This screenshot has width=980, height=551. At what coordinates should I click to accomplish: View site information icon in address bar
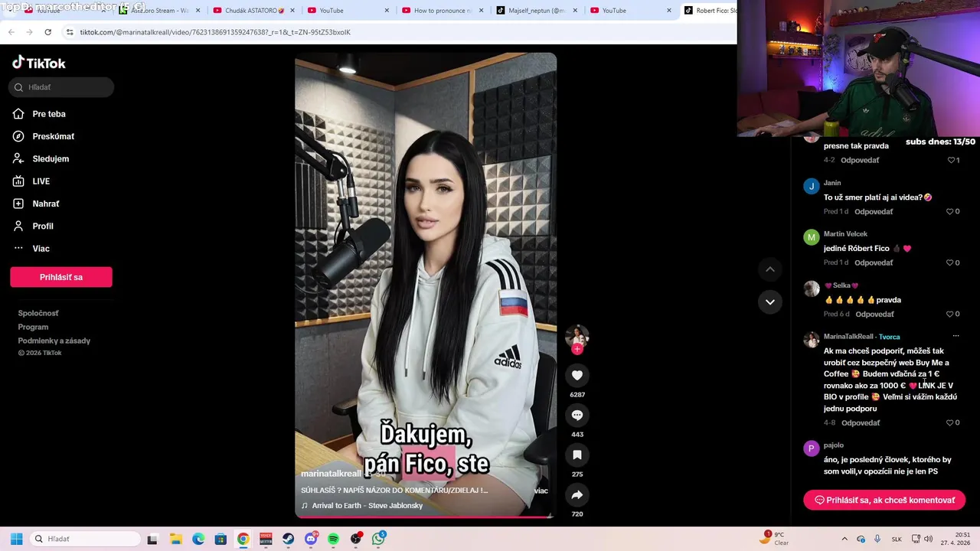70,32
